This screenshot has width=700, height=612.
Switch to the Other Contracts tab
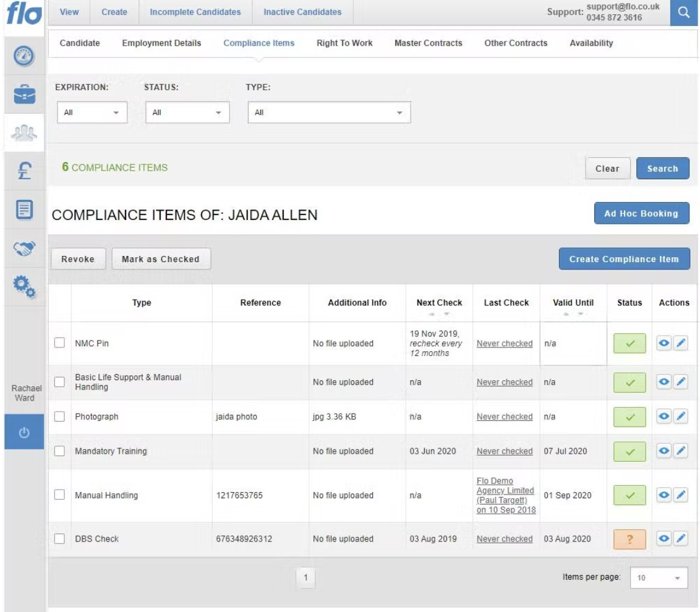[x=516, y=43]
